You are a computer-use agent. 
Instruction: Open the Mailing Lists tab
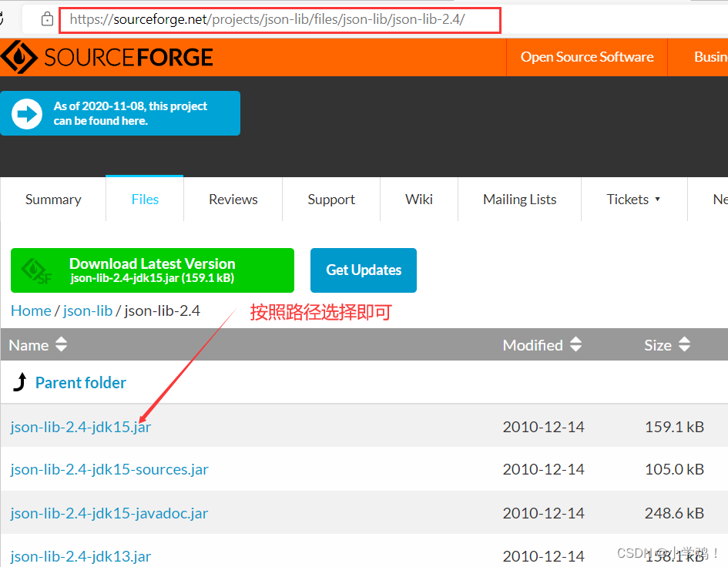519,200
